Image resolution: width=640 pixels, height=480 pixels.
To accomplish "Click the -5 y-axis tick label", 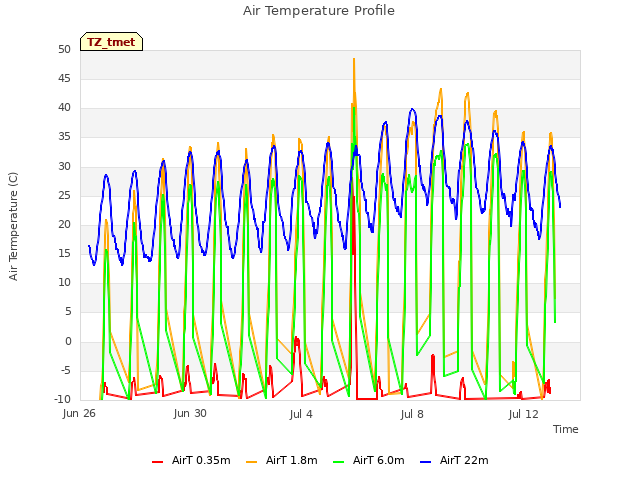I will [x=65, y=371].
